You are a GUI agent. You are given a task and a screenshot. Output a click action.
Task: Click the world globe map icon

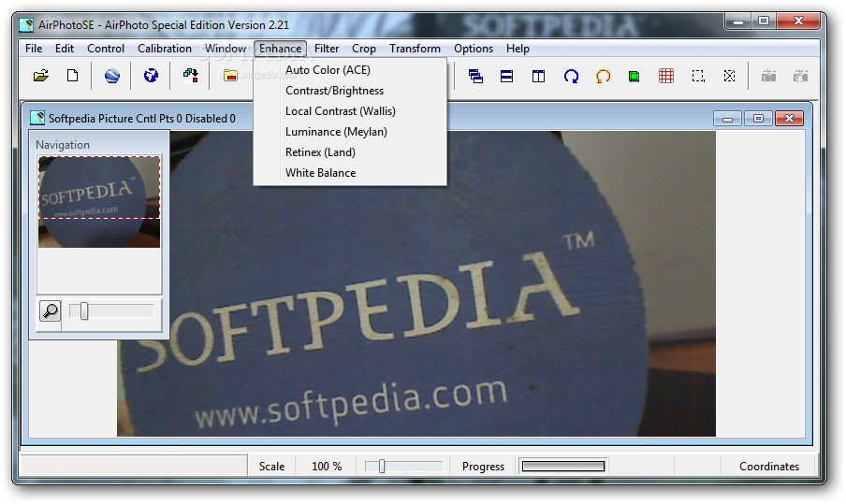(151, 76)
